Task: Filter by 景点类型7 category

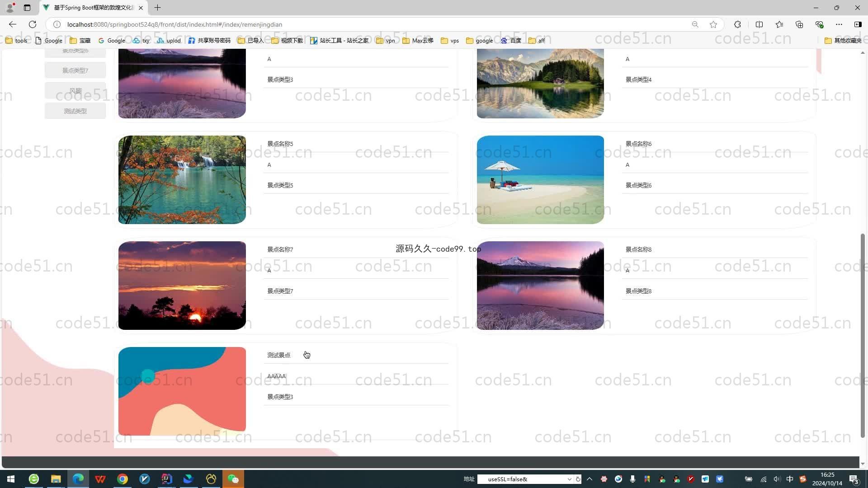Action: [75, 70]
